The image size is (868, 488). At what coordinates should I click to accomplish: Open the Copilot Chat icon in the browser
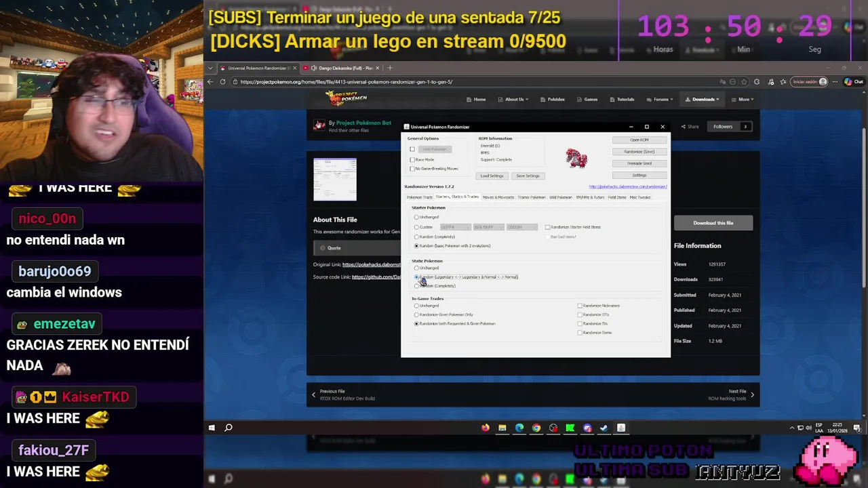[854, 82]
